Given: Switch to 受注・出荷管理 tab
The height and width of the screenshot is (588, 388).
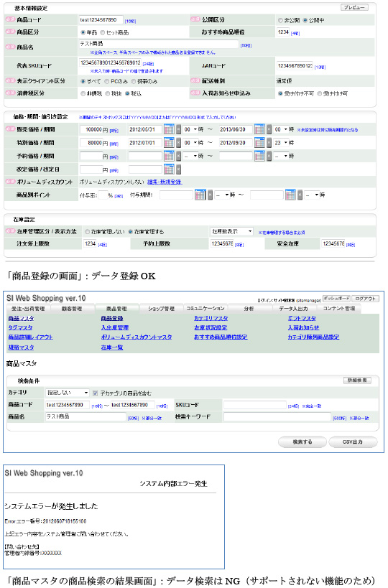Looking at the screenshot, I should tap(28, 308).
